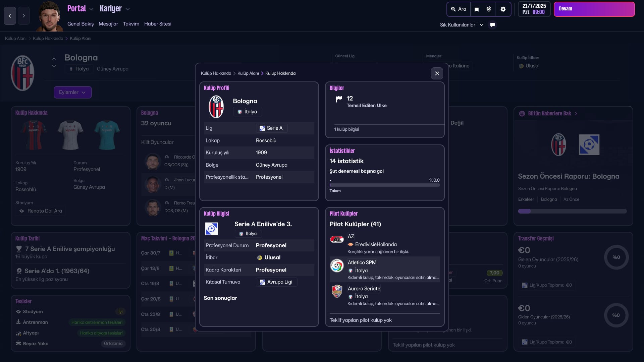
Task: Click the Şut denemesi başına gol bar
Action: 384,185
